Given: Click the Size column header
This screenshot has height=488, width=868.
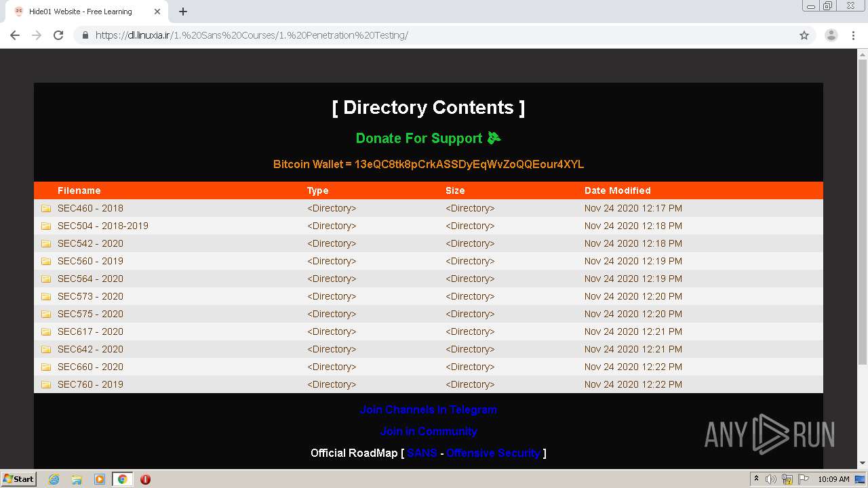Looking at the screenshot, I should click(x=455, y=190).
